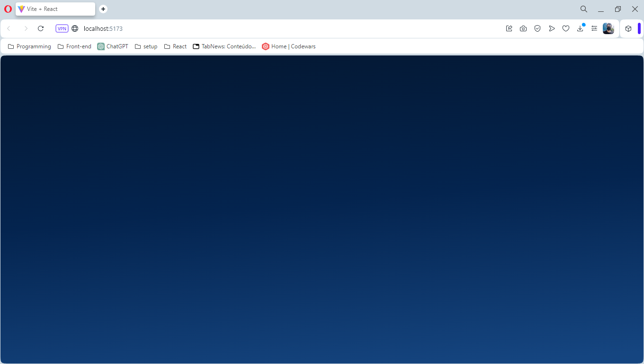Screen dimensions: 644x364
Task: Toggle the VPN badge
Action: point(62,28)
